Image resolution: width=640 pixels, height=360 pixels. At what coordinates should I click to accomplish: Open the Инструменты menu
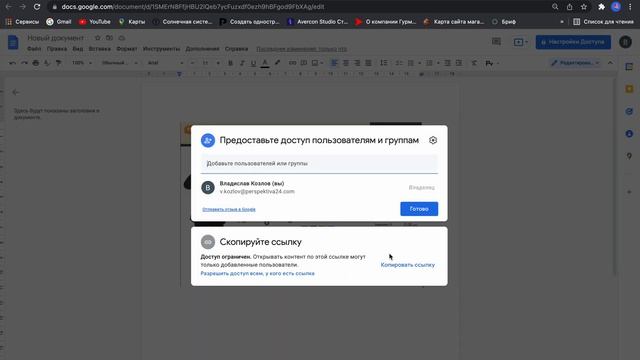pyautogui.click(x=161, y=49)
